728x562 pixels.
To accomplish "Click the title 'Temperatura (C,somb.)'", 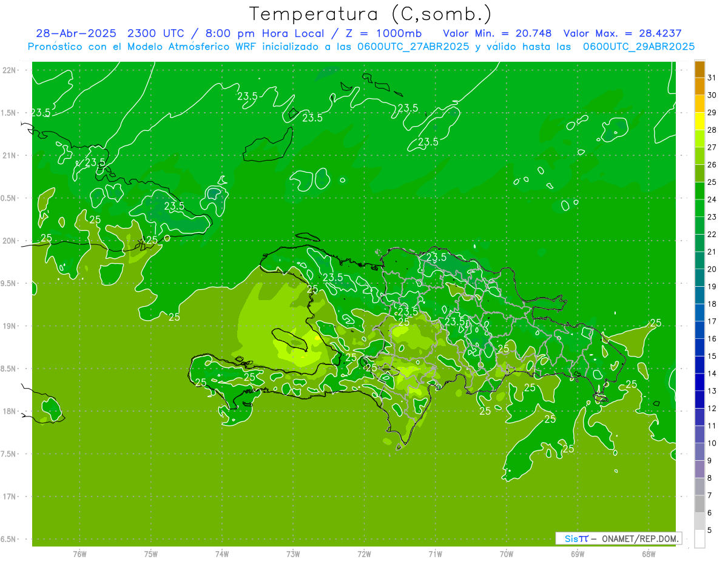I will point(371,14).
